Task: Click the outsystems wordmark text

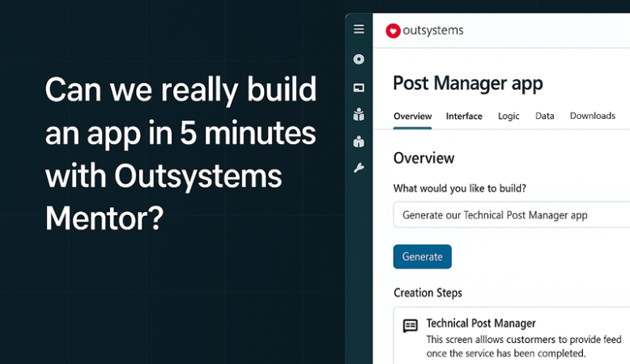Action: [x=433, y=31]
